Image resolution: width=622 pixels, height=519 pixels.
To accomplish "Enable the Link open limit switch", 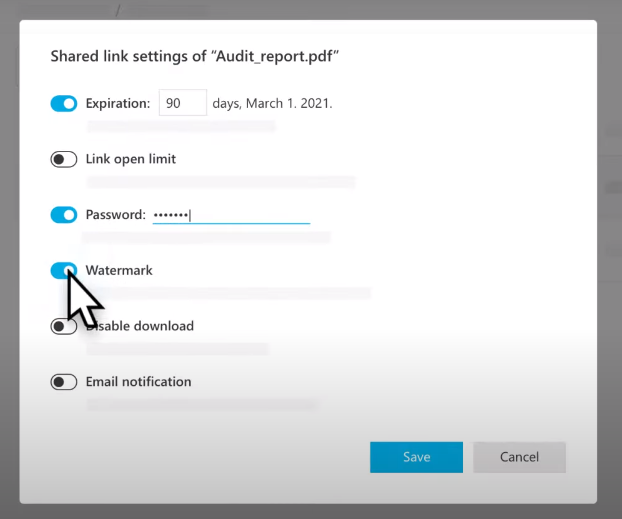I will pyautogui.click(x=64, y=159).
